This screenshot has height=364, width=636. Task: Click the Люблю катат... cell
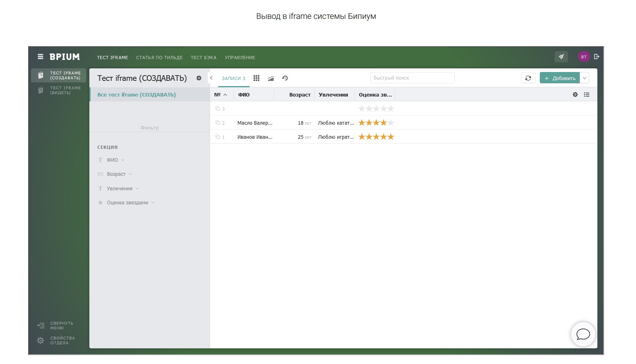(336, 123)
